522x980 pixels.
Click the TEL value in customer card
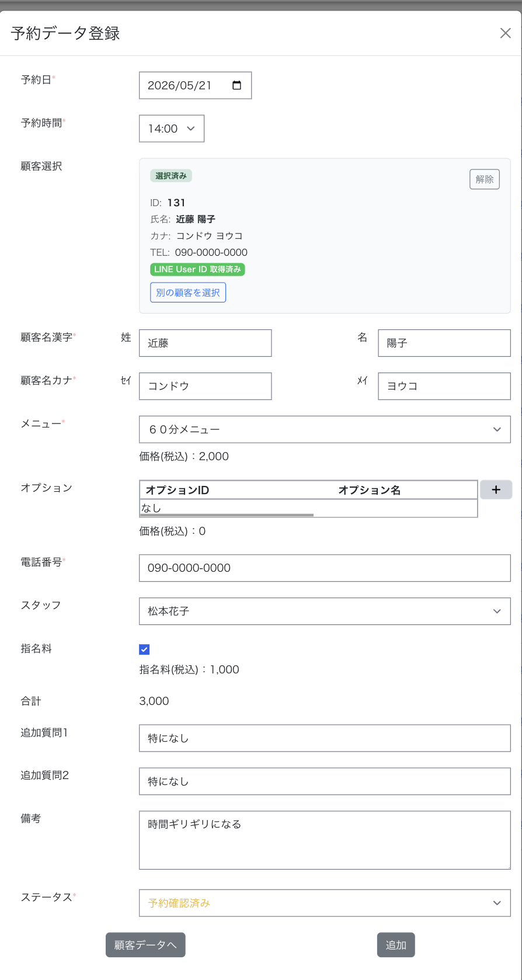211,252
